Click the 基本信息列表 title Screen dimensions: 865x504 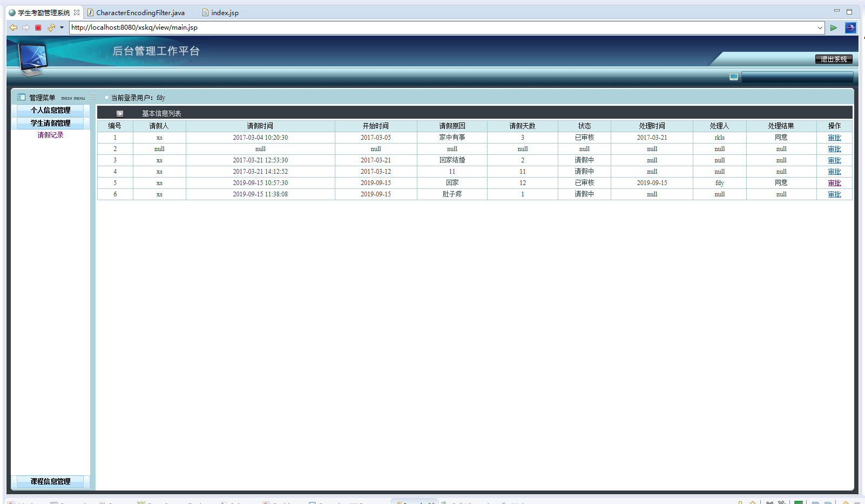pyautogui.click(x=161, y=113)
